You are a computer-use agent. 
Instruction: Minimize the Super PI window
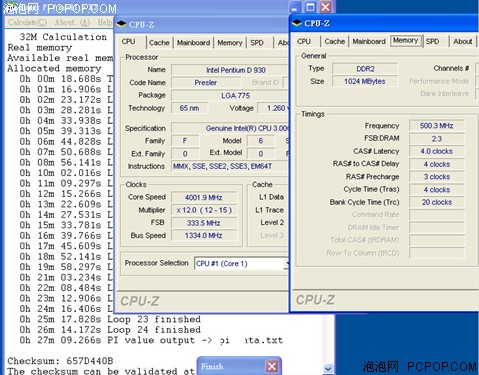point(295,7)
